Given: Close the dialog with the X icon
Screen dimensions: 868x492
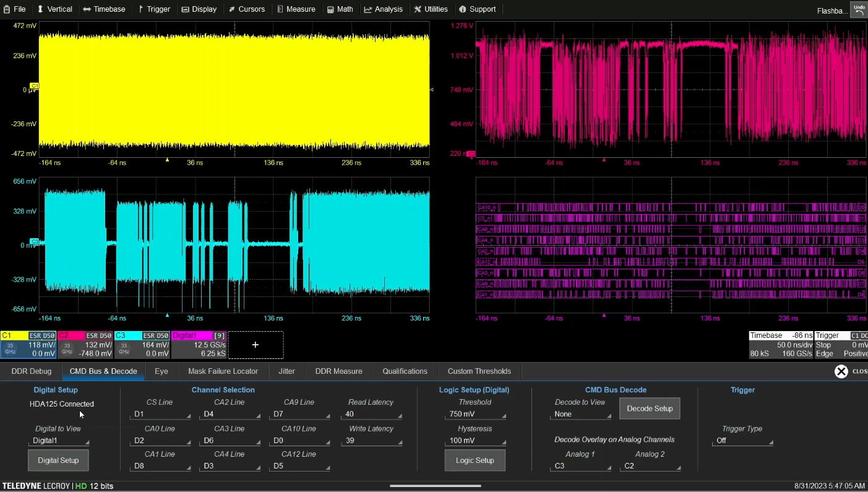Looking at the screenshot, I should [841, 371].
